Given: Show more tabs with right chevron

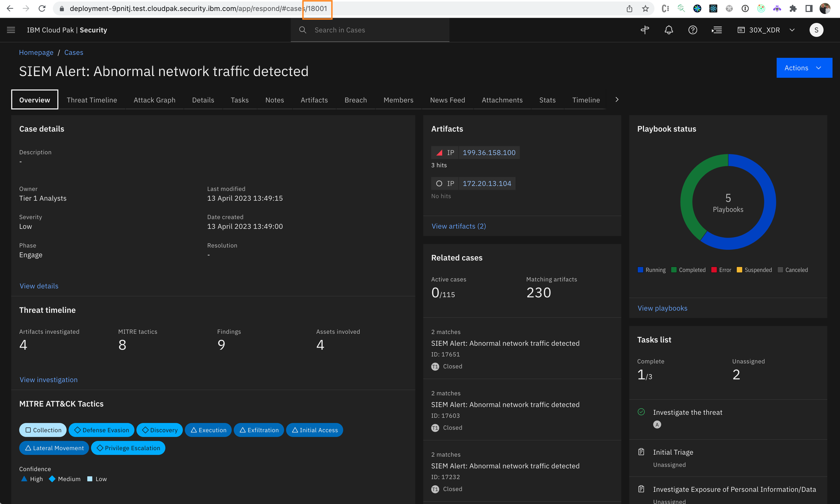Looking at the screenshot, I should (x=617, y=99).
